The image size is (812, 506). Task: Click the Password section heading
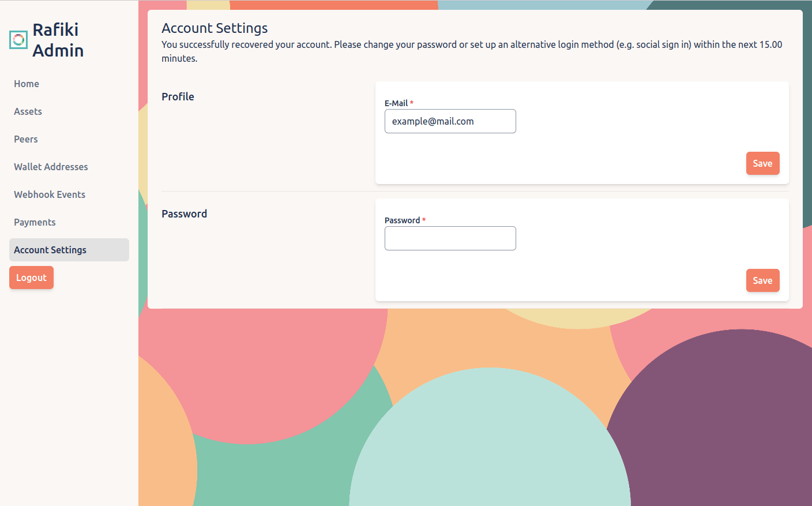point(184,213)
